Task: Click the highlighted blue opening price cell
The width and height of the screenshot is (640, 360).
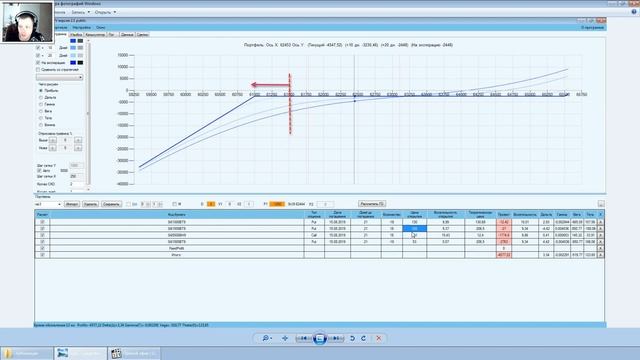Action: [x=414, y=229]
